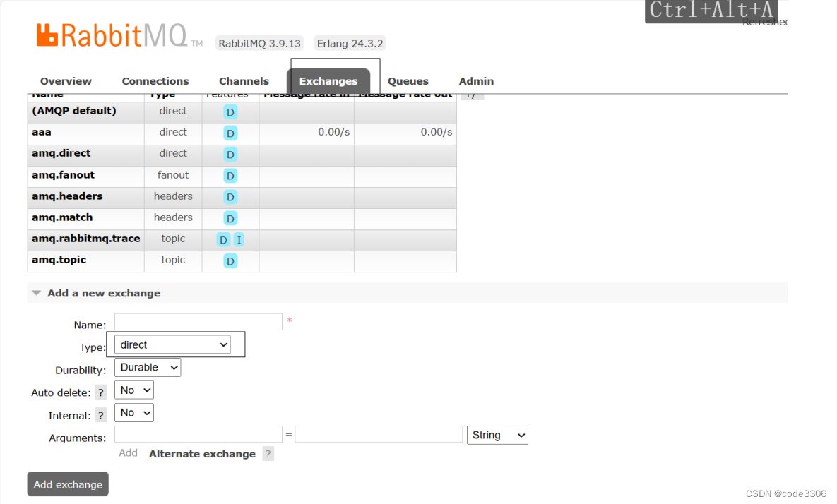The width and height of the screenshot is (837, 504).
Task: Open the amq.direct exchange
Action: tap(61, 154)
